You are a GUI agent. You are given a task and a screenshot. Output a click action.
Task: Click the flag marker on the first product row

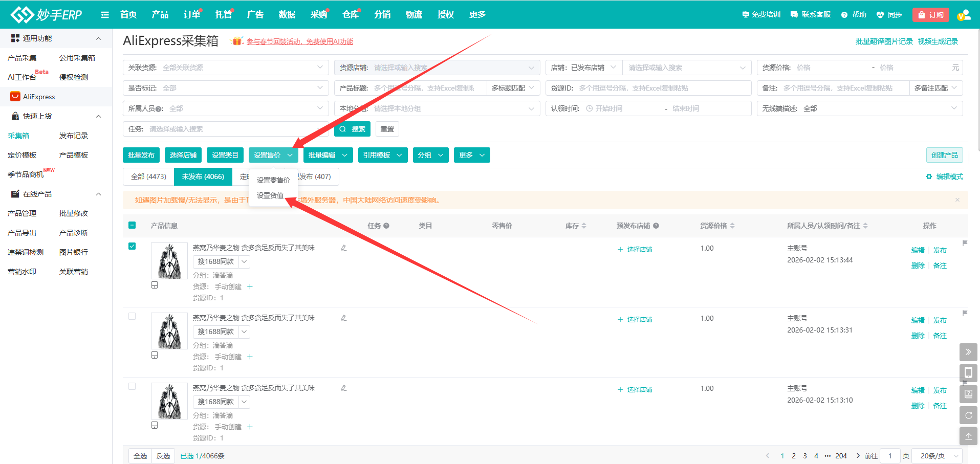pyautogui.click(x=965, y=243)
